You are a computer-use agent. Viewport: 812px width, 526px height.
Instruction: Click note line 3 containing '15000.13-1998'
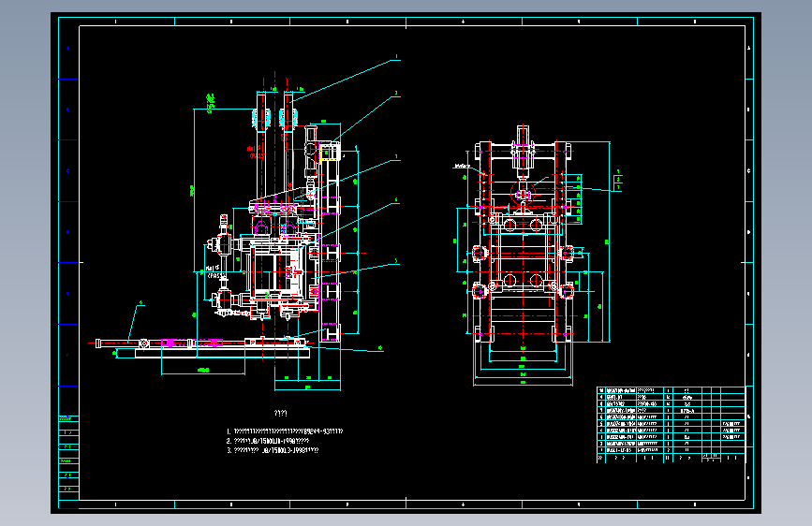coord(273,450)
